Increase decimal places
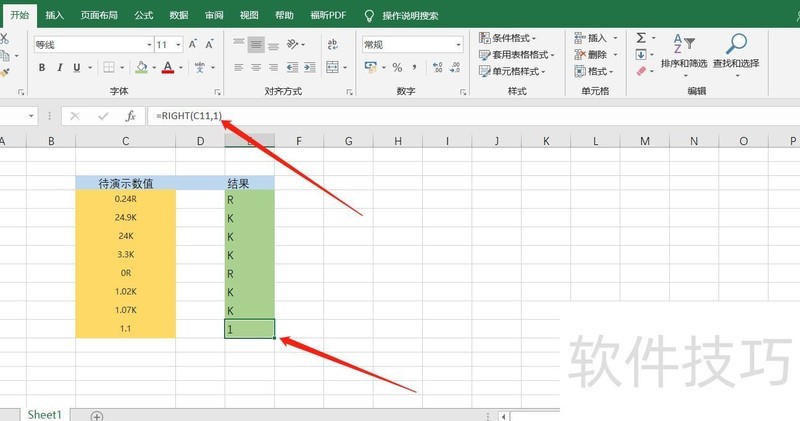The height and width of the screenshot is (421, 800). pyautogui.click(x=437, y=67)
